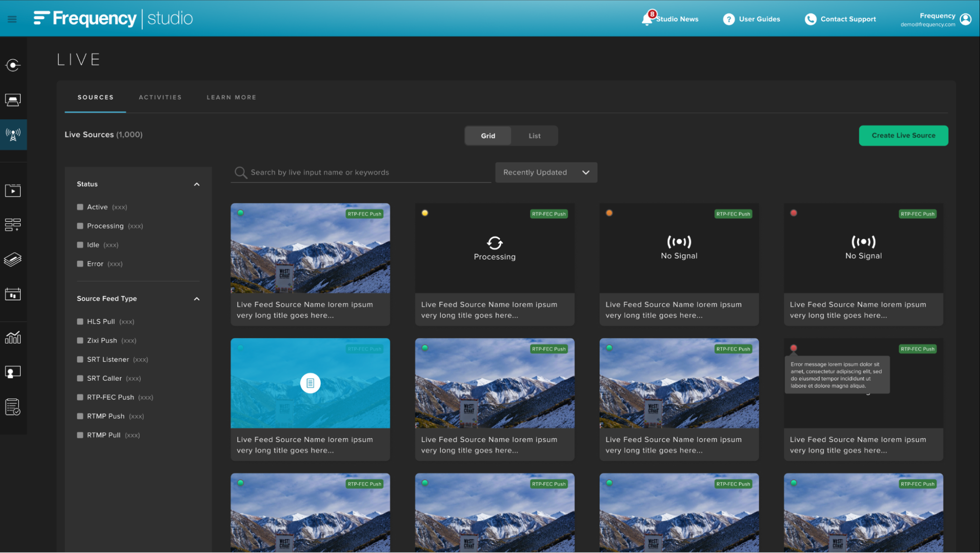The height and width of the screenshot is (553, 980).
Task: Open the Recently Updated sort dropdown
Action: coord(546,172)
